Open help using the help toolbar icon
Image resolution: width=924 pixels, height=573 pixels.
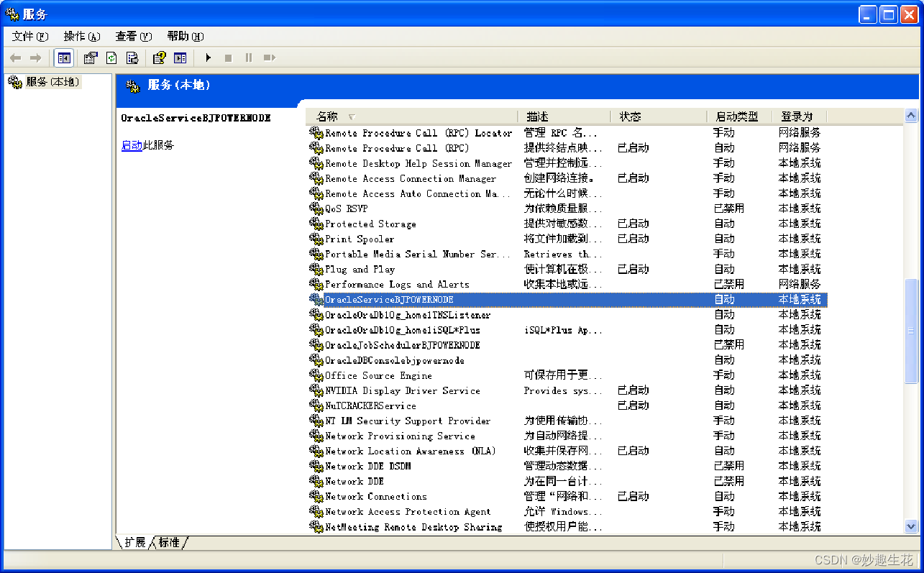click(159, 58)
